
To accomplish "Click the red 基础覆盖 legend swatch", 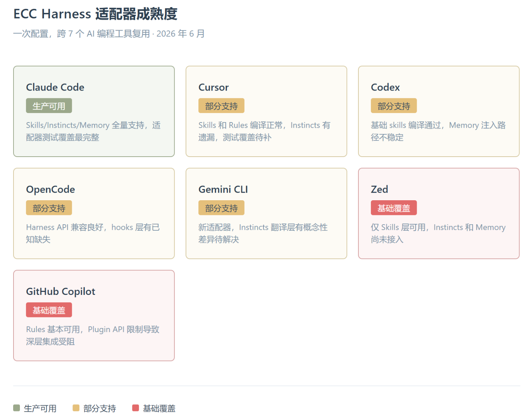I will (136, 408).
